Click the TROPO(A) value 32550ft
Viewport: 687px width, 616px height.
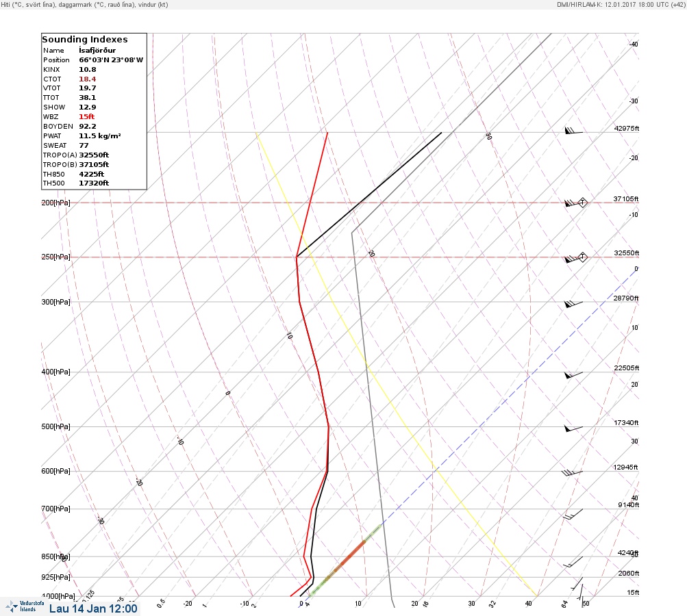click(x=94, y=155)
